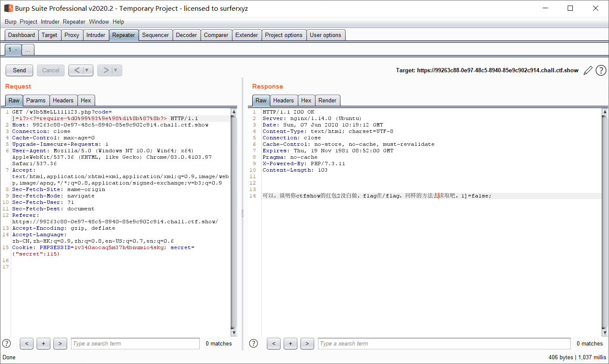The width and height of the screenshot is (609, 364).
Task: Click response search help icon
Action: click(x=253, y=343)
